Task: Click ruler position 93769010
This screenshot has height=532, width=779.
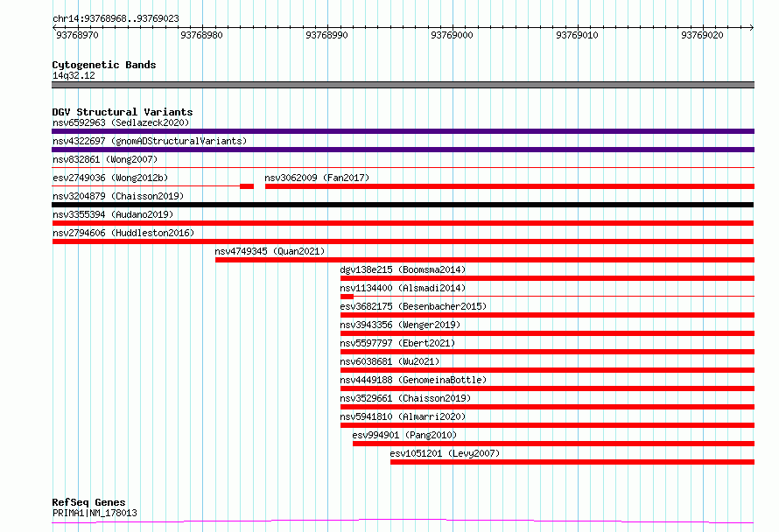Action: click(x=578, y=35)
